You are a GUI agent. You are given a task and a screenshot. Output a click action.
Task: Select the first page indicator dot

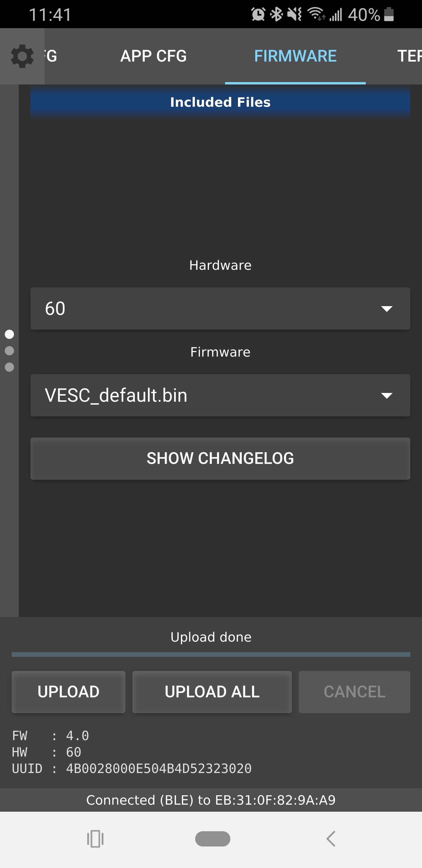click(x=9, y=334)
